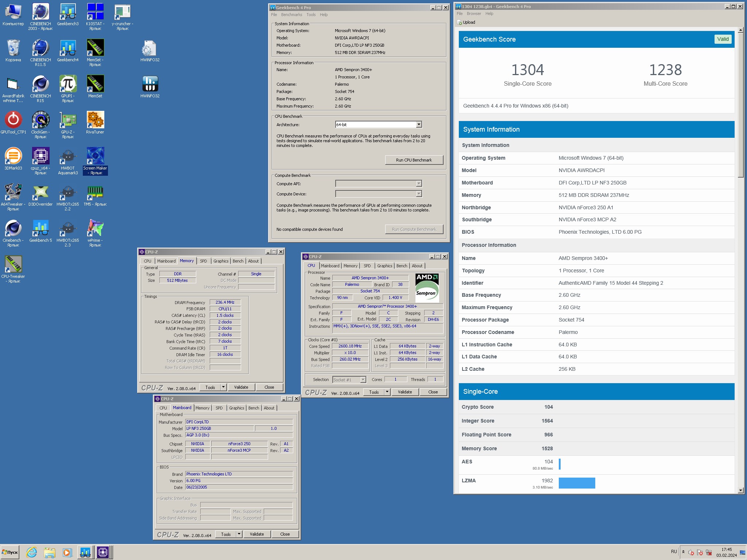Click Close in CPU tab CPU-Z window

pos(433,392)
